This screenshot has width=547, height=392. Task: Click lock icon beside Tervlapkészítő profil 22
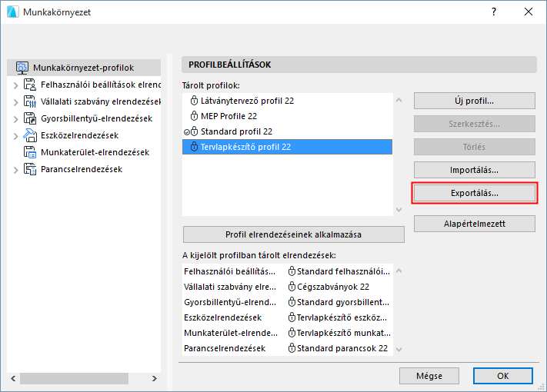point(195,147)
